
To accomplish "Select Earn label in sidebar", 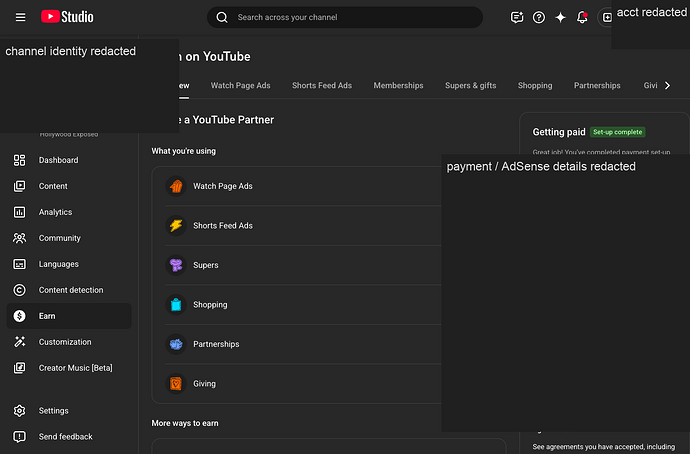I will (x=47, y=316).
